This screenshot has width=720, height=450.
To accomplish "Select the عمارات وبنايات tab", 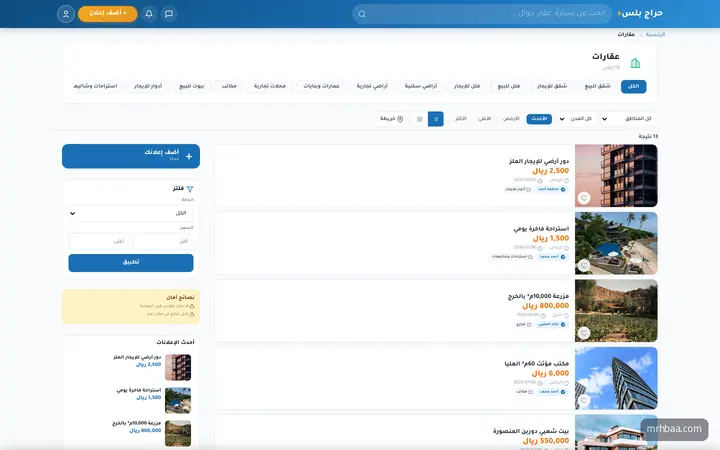I will pos(321,86).
